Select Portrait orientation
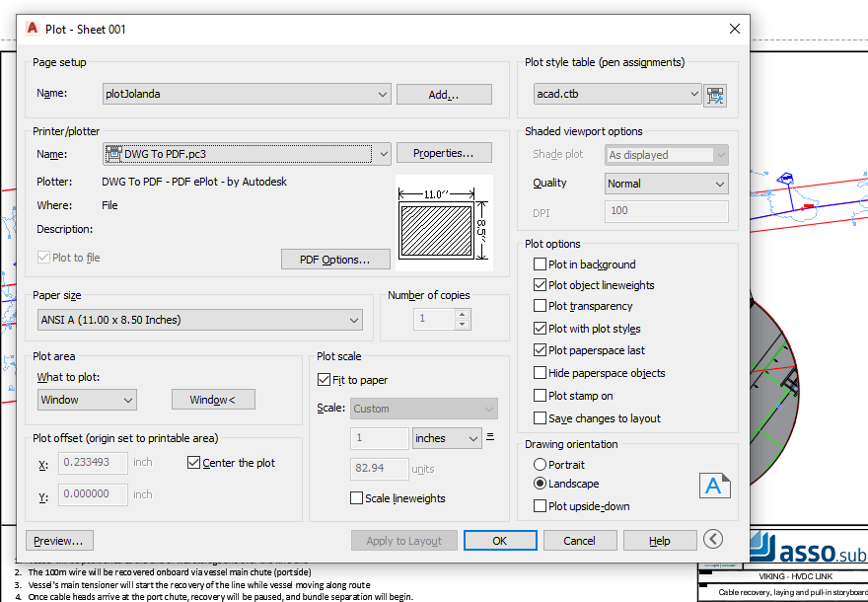The height and width of the screenshot is (602, 868). coord(540,464)
